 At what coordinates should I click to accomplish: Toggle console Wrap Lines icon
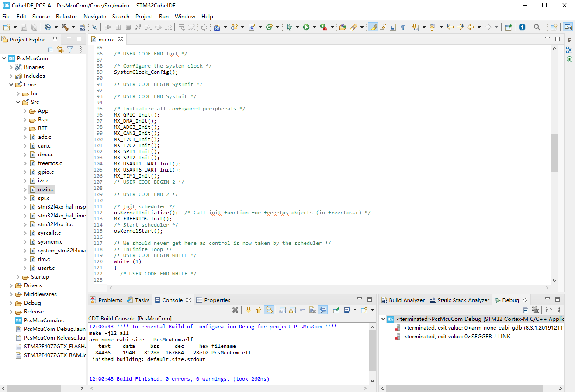[x=302, y=310]
